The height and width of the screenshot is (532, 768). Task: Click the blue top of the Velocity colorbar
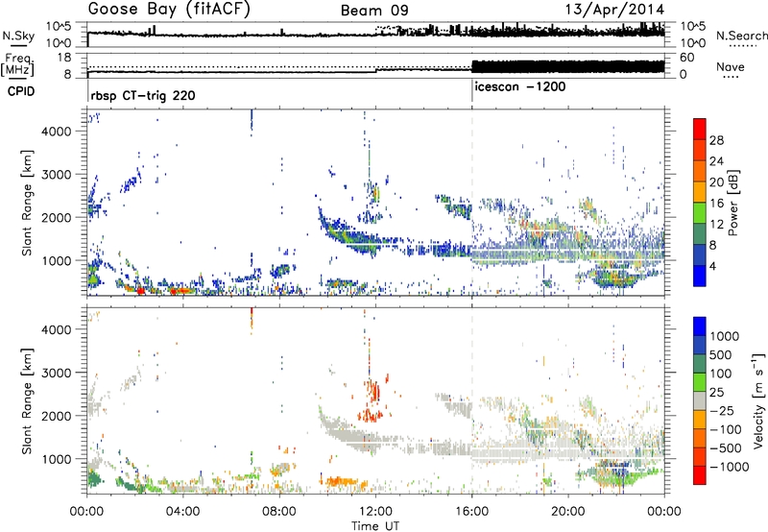pos(700,326)
